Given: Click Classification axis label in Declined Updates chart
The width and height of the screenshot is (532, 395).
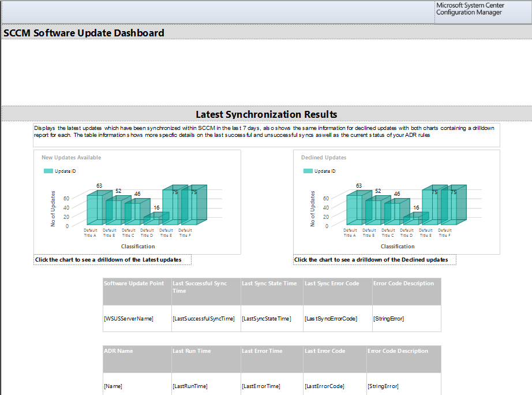Looking at the screenshot, I should [x=398, y=247].
